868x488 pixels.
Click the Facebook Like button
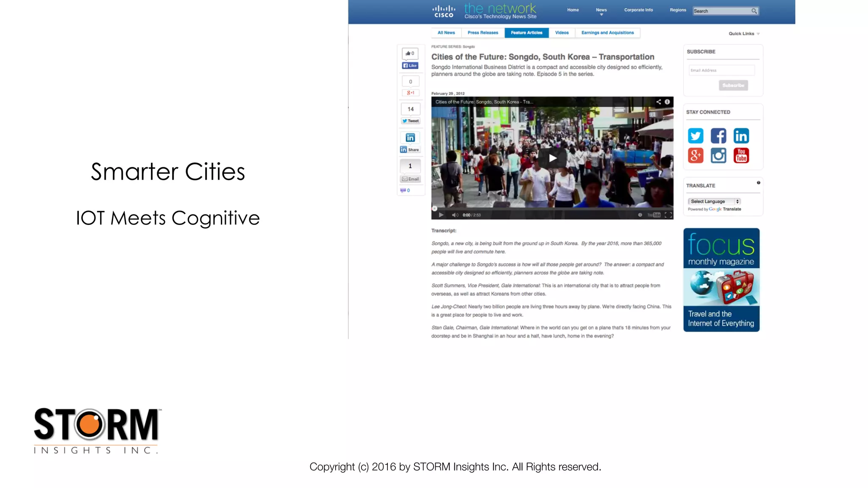[410, 66]
